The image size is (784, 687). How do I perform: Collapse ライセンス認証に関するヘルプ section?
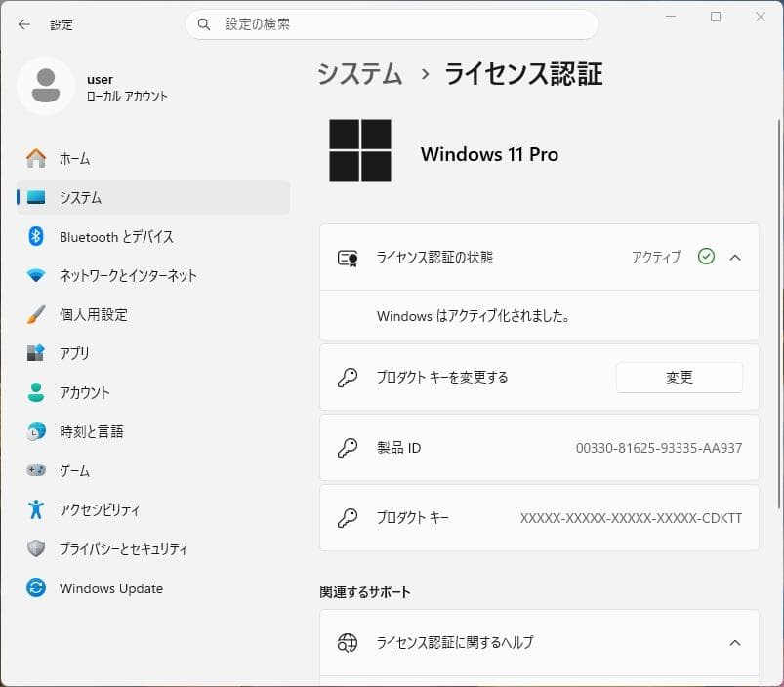pos(735,643)
